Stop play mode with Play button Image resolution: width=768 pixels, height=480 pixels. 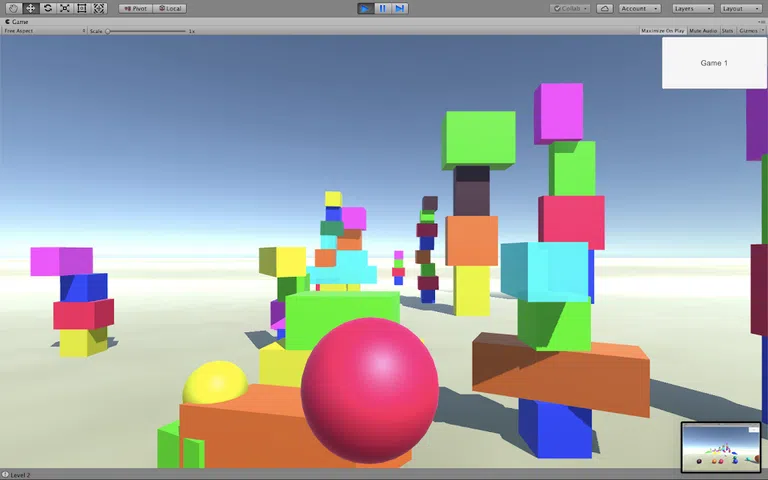pos(366,8)
